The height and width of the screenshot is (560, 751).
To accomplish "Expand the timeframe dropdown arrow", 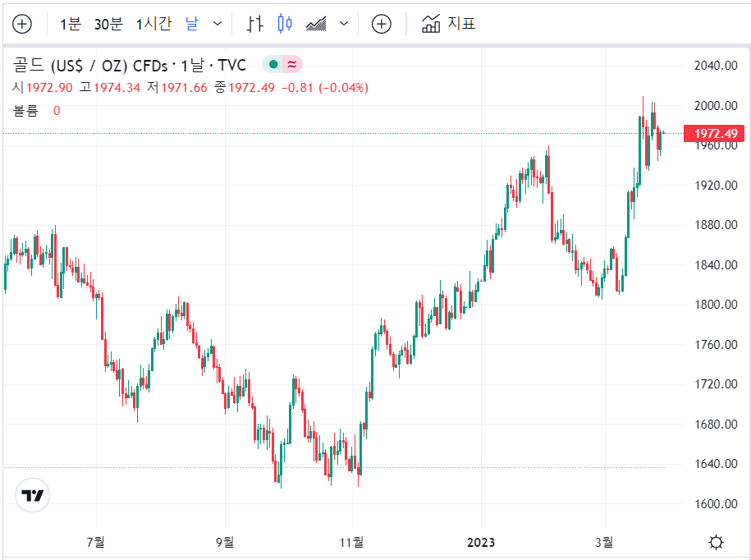I will [x=218, y=24].
